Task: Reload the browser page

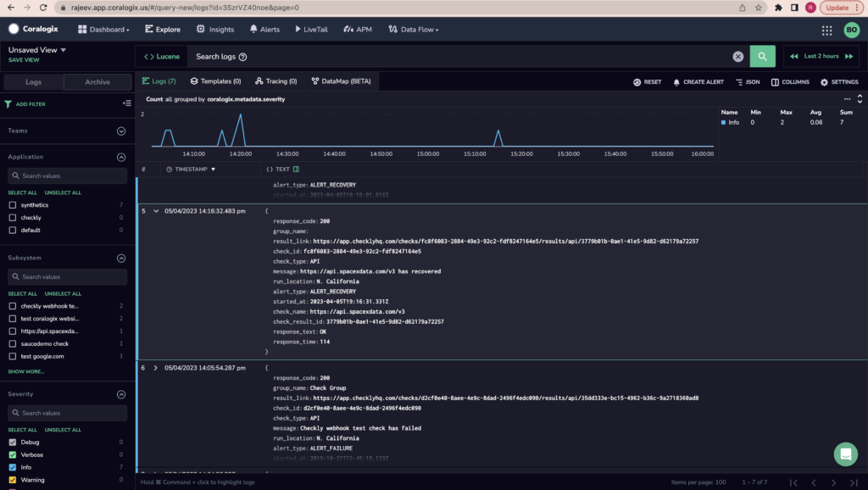Action: (x=43, y=8)
